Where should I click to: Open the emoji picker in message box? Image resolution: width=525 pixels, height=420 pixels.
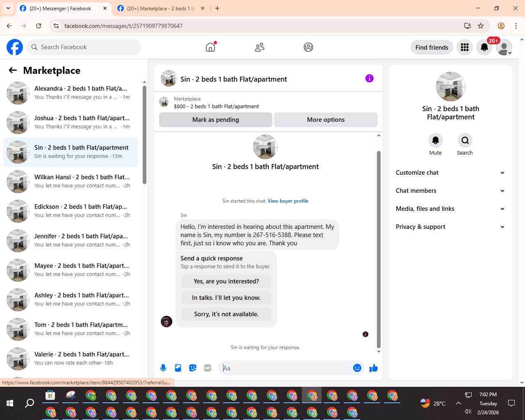(x=357, y=368)
